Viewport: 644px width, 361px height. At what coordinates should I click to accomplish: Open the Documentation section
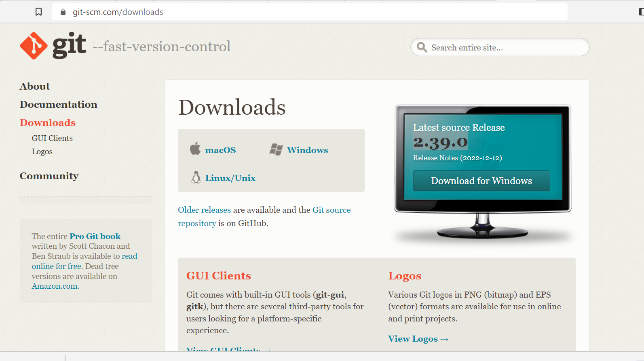(59, 105)
